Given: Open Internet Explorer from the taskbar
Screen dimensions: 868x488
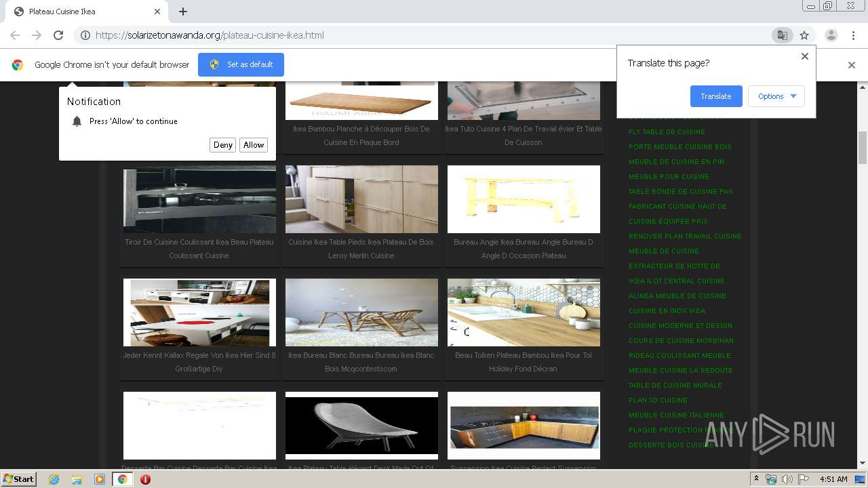Looking at the screenshot, I should point(54,479).
